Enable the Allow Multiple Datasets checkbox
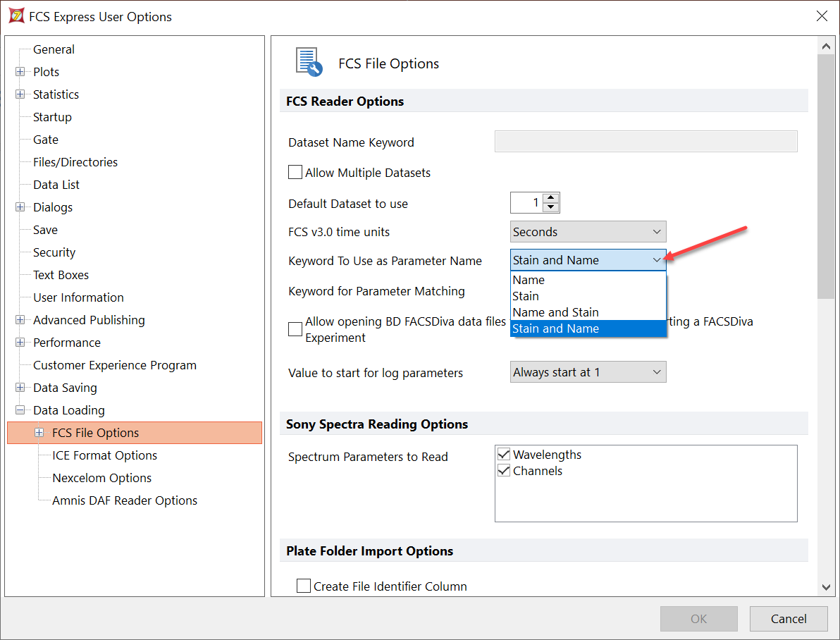 295,173
